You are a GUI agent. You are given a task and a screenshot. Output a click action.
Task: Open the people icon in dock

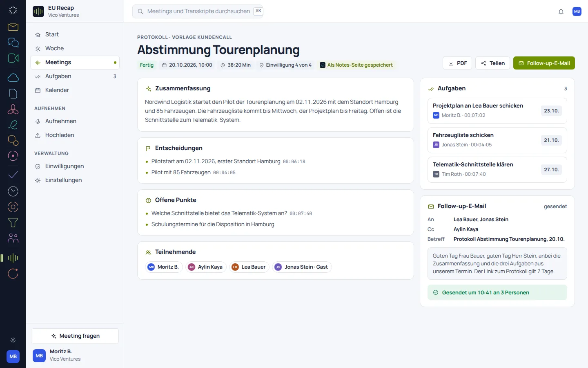point(13,238)
